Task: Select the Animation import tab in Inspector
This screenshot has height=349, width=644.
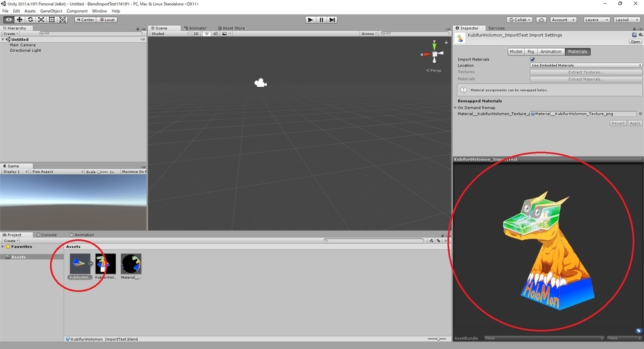Action: pyautogui.click(x=551, y=52)
